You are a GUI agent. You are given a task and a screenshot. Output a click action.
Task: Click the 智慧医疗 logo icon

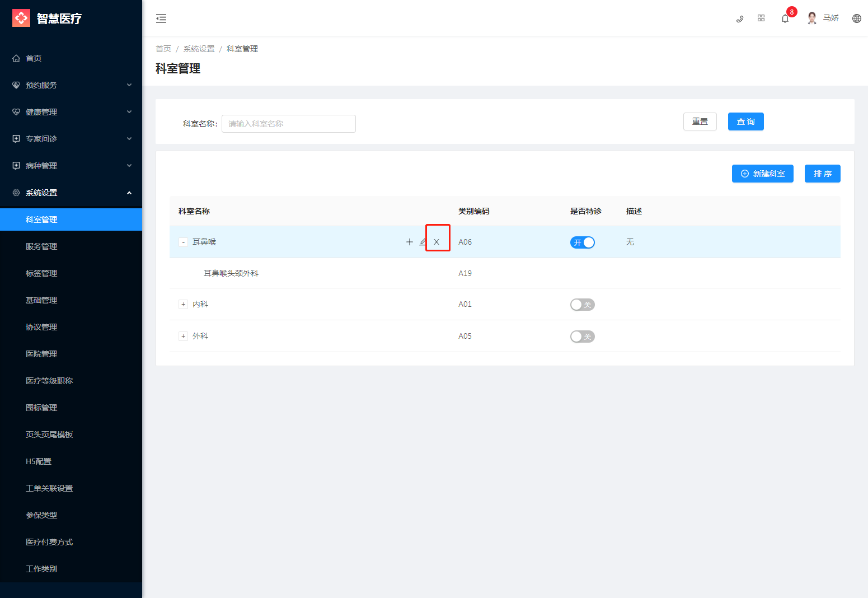coord(21,18)
